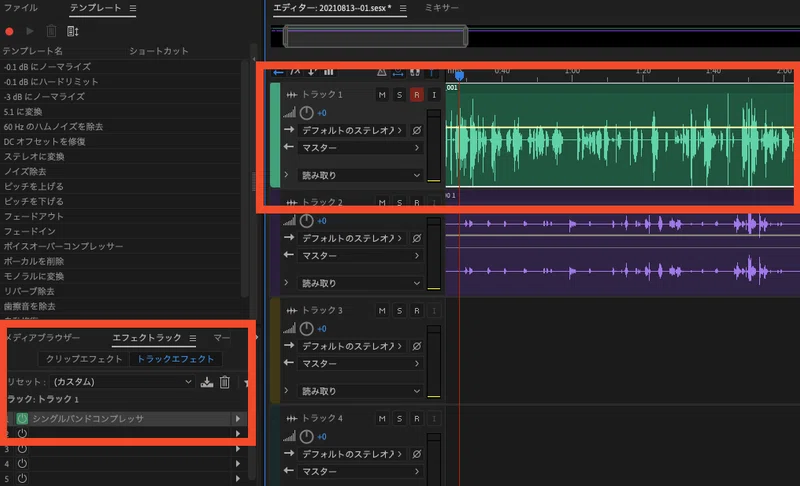Open the slot 3 effect arrow menu

[x=238, y=449]
